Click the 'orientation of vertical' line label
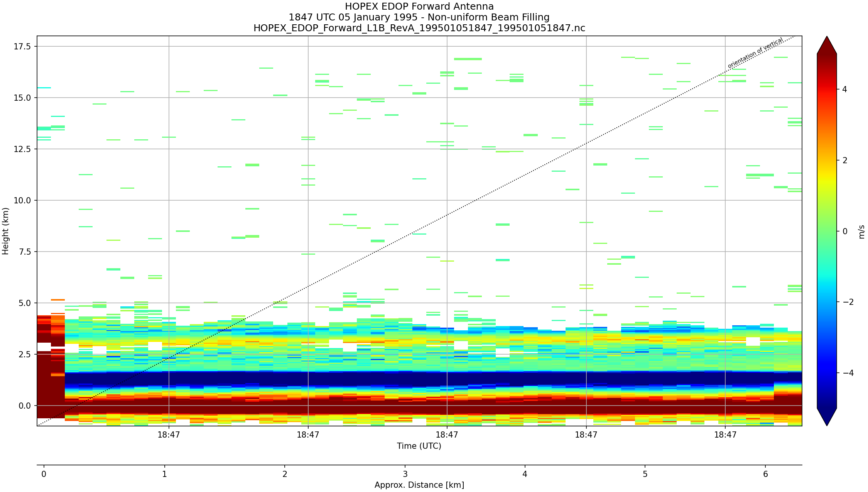The image size is (868, 492). (x=755, y=53)
